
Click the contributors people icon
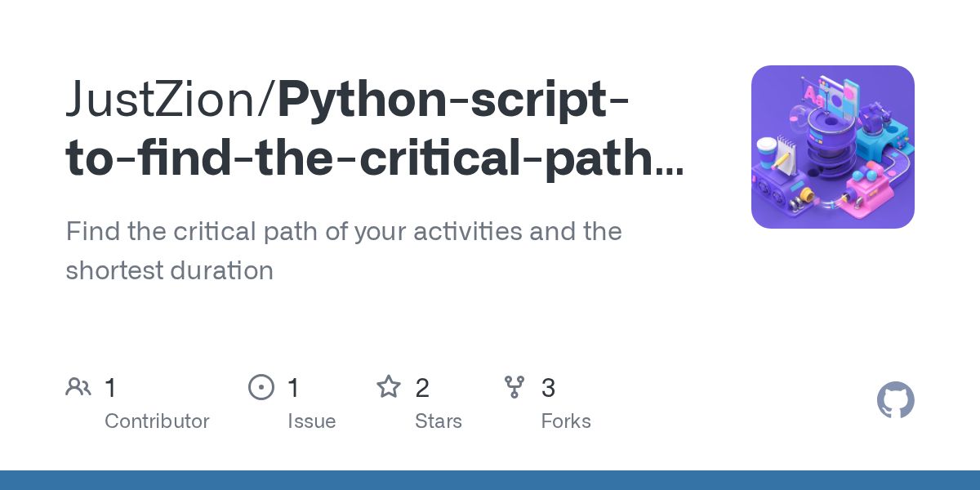click(78, 387)
